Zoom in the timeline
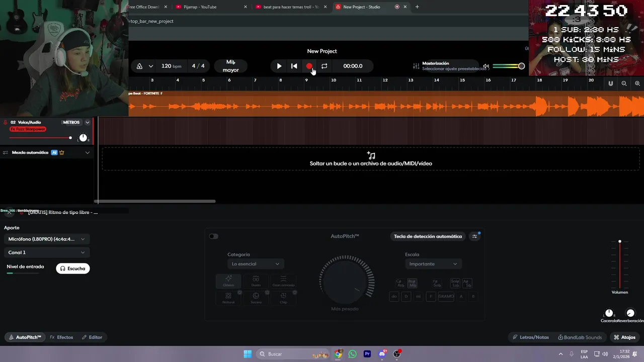Screen dimensions: 644x362 pyautogui.click(x=637, y=83)
